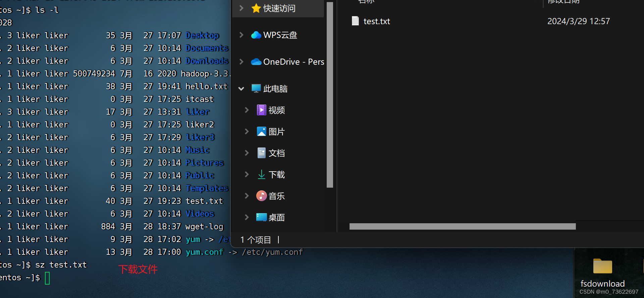Click Music directory in terminal listing
644x298 pixels.
(198, 150)
